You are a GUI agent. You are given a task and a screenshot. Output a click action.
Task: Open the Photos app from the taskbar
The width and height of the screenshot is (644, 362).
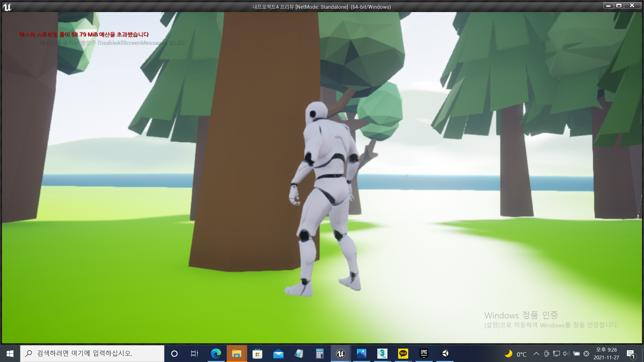(361, 354)
